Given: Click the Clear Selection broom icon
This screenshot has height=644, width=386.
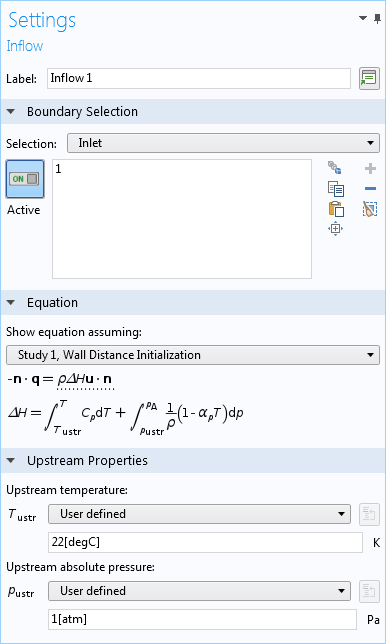Looking at the screenshot, I should click(x=370, y=209).
